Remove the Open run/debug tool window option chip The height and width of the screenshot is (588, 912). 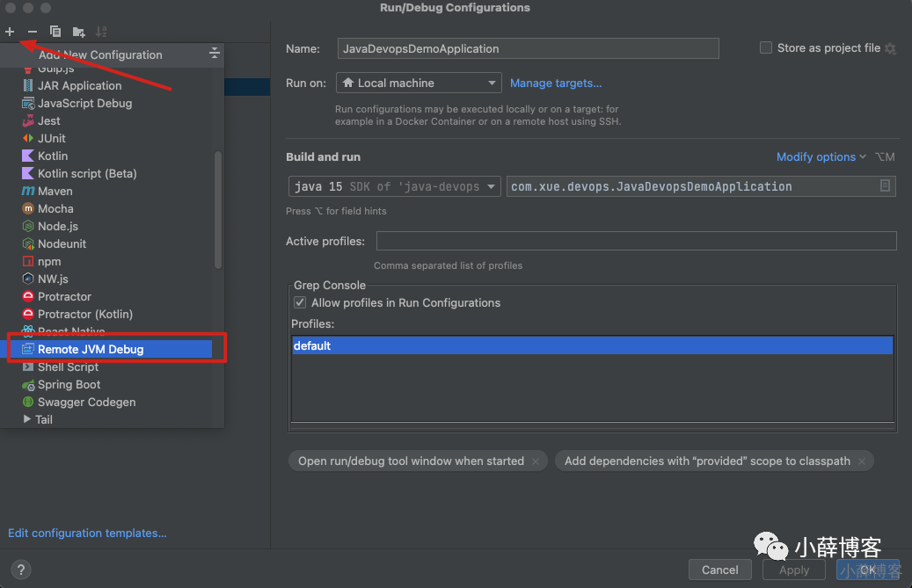[535, 461]
